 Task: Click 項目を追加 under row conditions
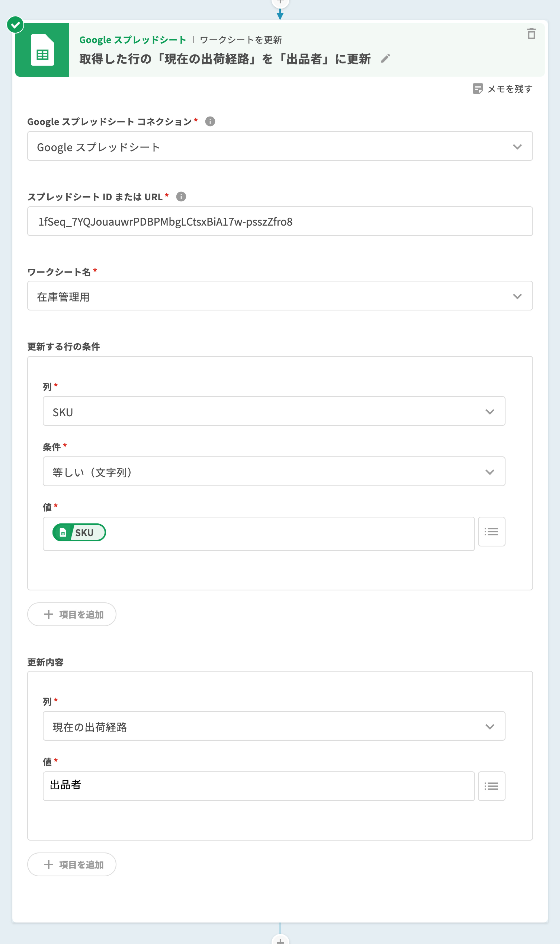pos(72,614)
